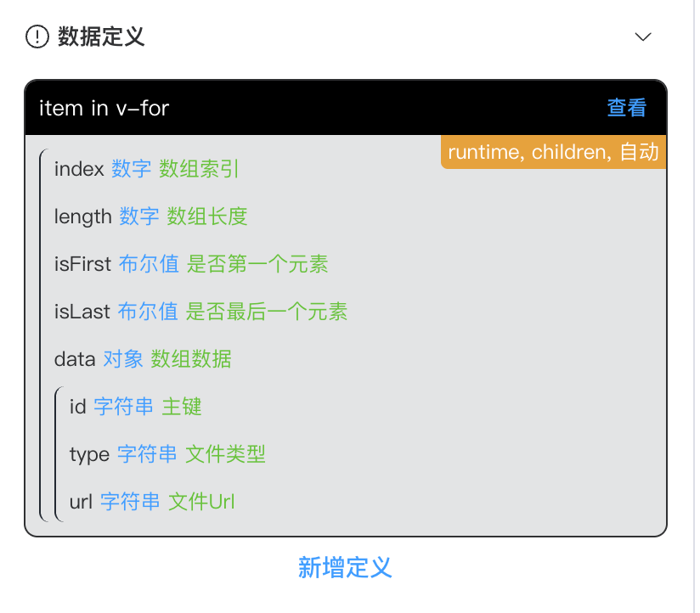Click the exclamation info icon beside 数据定义

pos(38,37)
